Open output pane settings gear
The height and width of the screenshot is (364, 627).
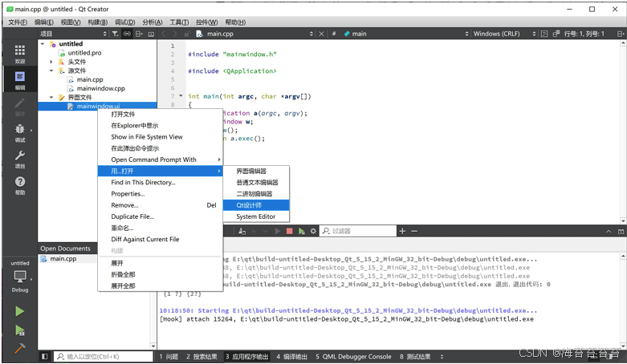(313, 231)
